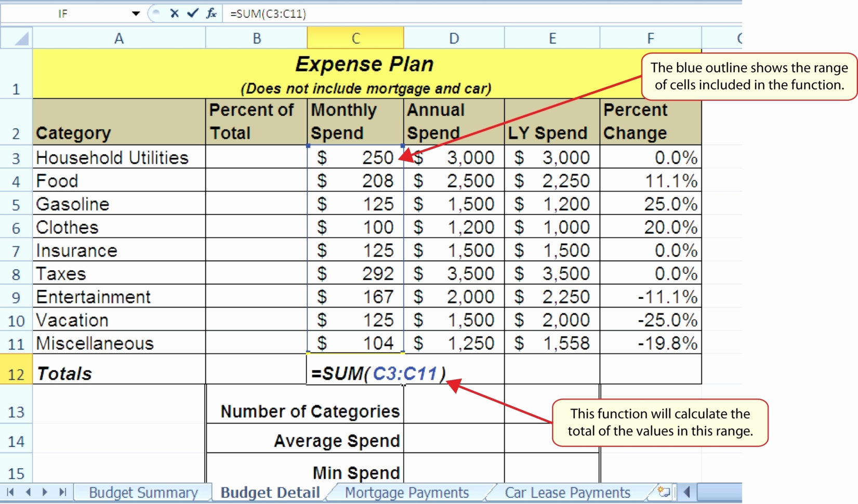Click the last-sheet navigation icon
This screenshot has height=504, width=858.
[62, 493]
